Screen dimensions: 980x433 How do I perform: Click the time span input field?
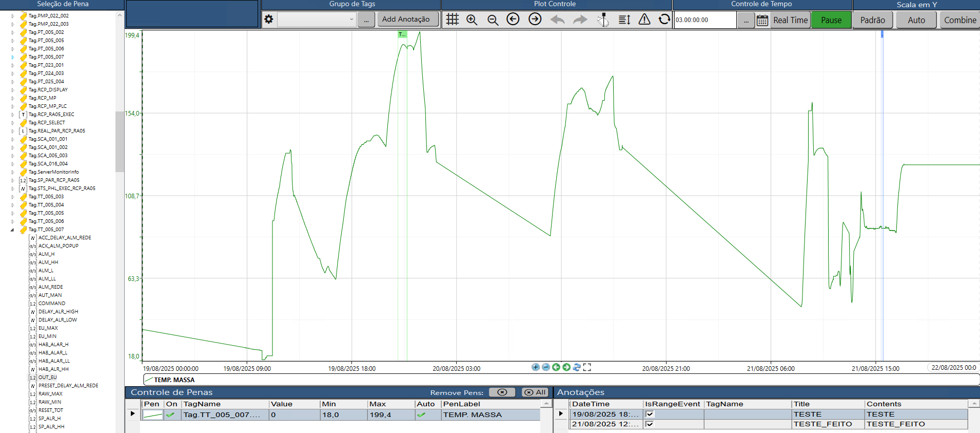pos(704,20)
